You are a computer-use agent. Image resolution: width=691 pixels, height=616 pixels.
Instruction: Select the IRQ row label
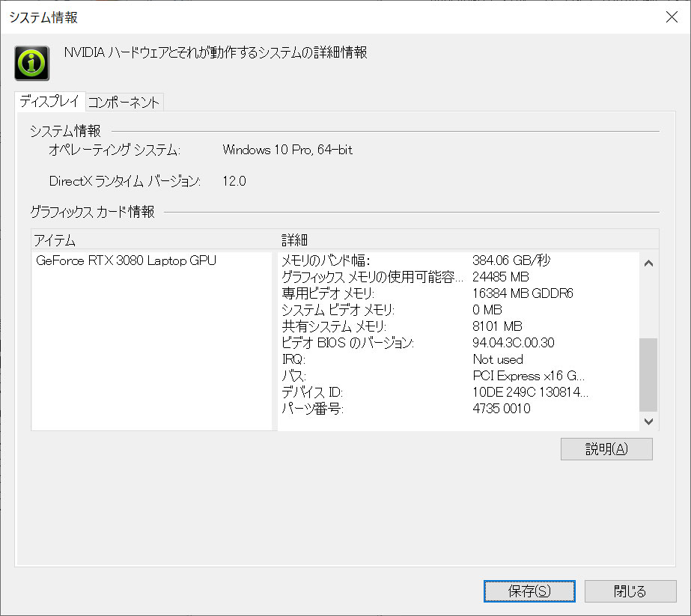(293, 359)
